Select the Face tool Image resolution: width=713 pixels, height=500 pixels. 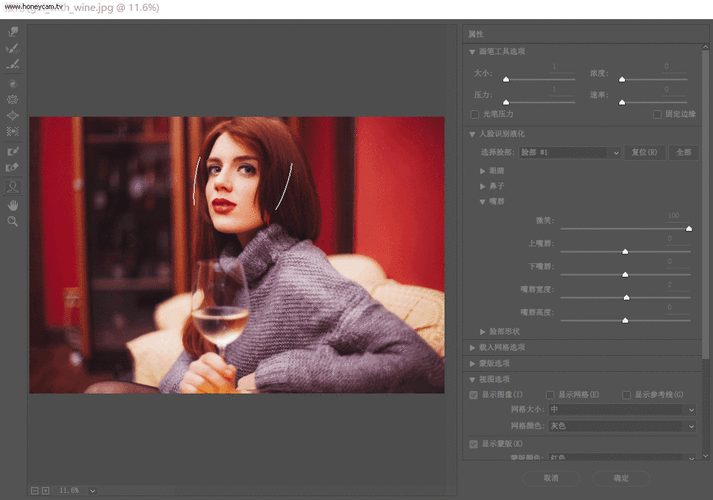13,186
